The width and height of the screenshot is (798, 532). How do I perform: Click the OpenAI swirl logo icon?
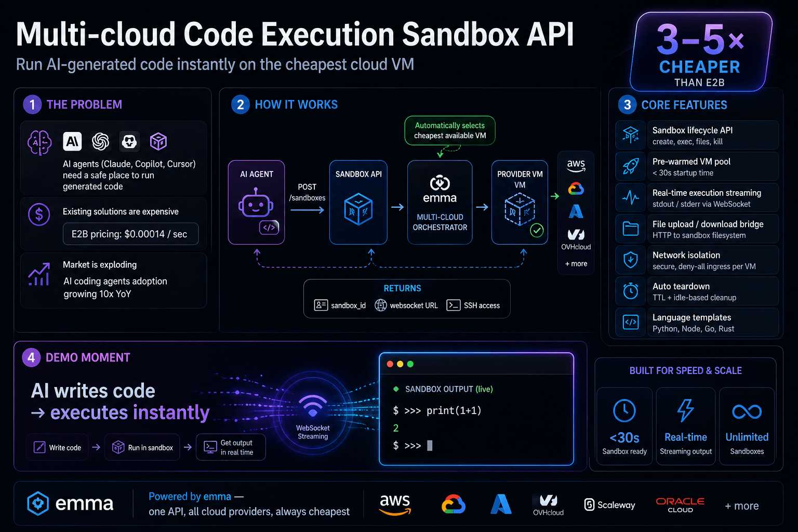(x=100, y=141)
